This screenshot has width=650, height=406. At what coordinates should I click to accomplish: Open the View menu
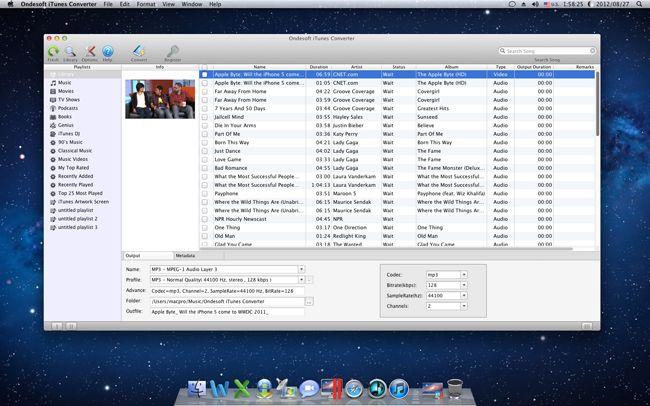click(x=168, y=4)
